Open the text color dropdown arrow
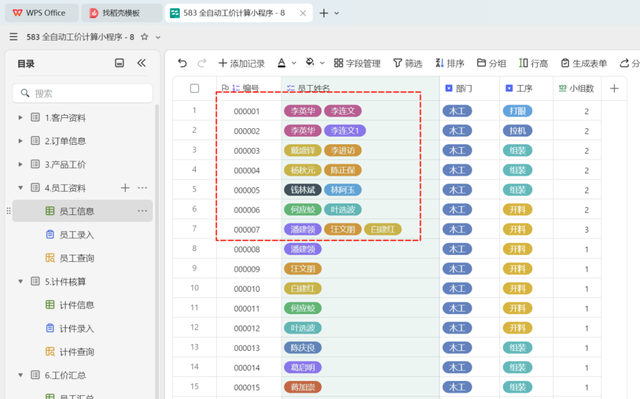 pos(293,63)
